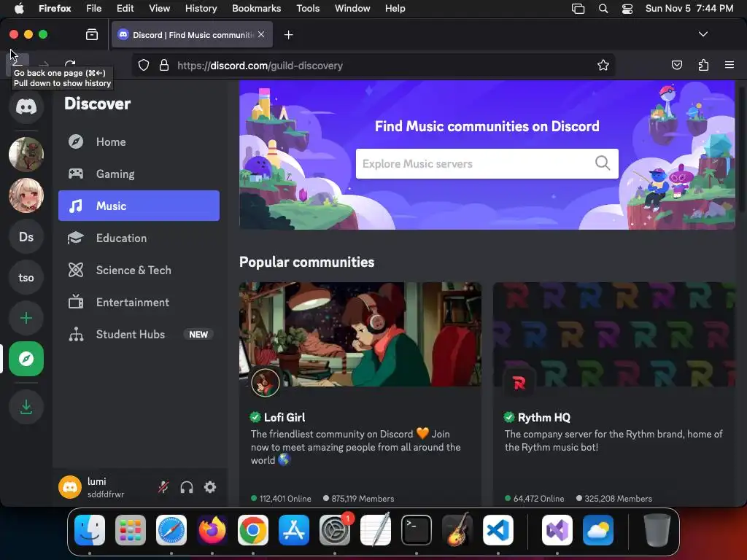Open Discord home via logo icon
This screenshot has height=560, width=747.
(x=26, y=106)
